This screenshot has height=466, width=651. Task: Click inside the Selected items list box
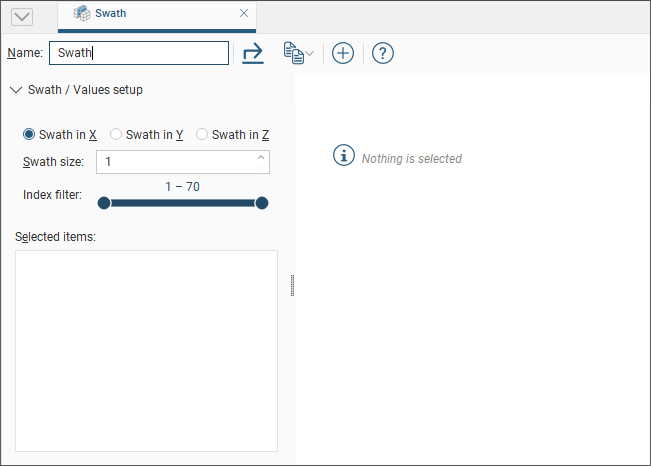(146, 350)
